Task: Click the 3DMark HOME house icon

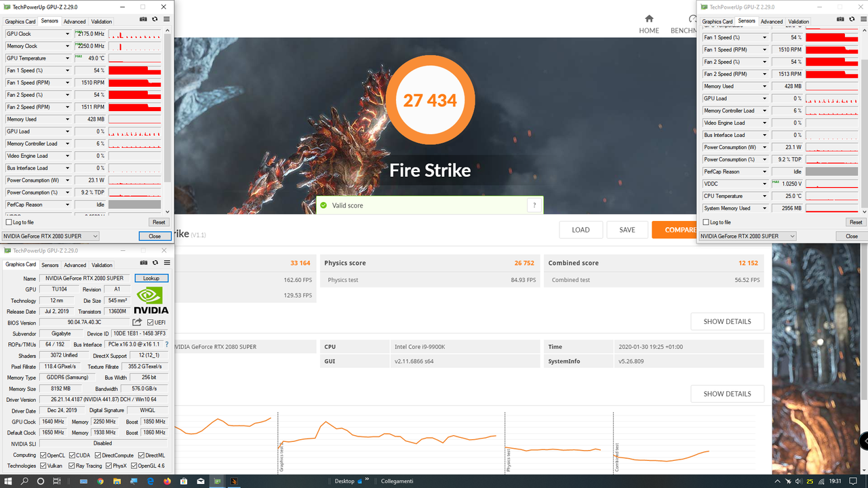Action: [x=649, y=19]
